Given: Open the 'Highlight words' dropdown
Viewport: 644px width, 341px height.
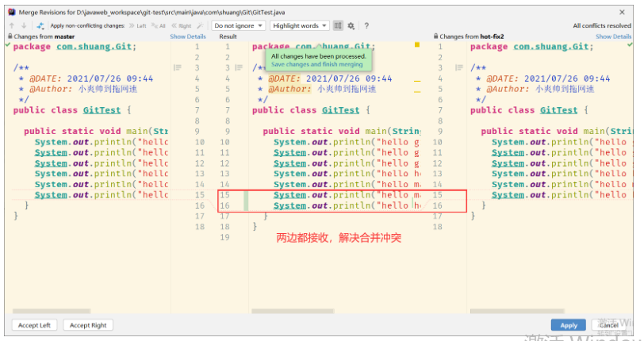Looking at the screenshot, I should 300,25.
